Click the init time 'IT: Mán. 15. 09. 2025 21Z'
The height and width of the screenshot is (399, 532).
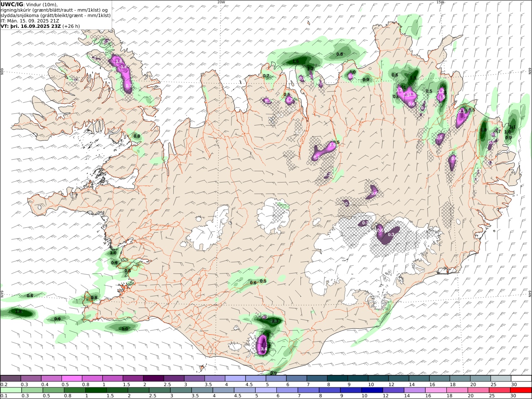point(30,20)
